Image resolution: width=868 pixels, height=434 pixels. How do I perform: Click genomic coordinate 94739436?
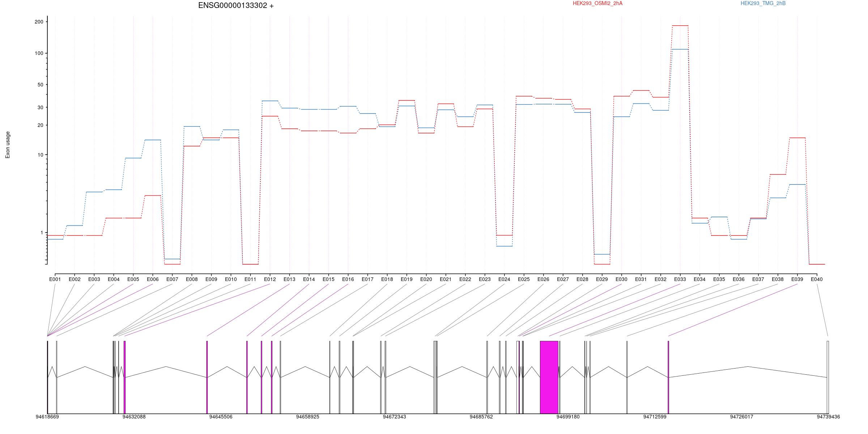tap(828, 417)
